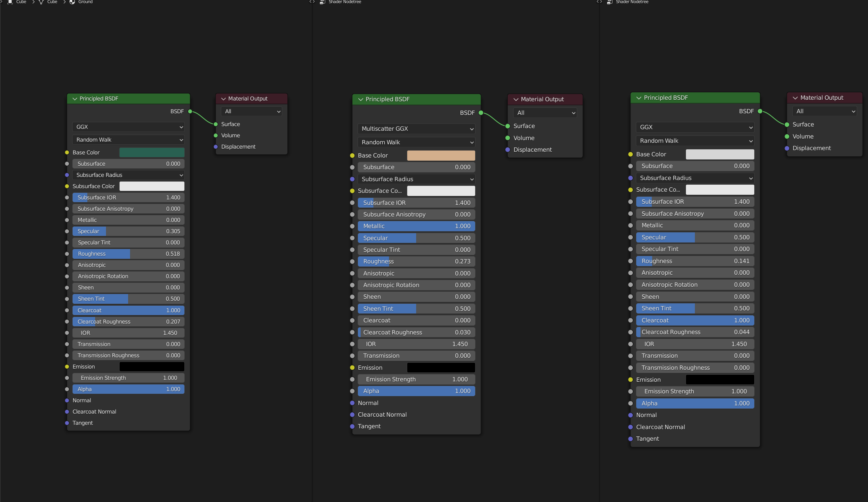Screen dimensions: 868x502
Task: Click Volume socket on left Material Output
Action: [215, 135]
